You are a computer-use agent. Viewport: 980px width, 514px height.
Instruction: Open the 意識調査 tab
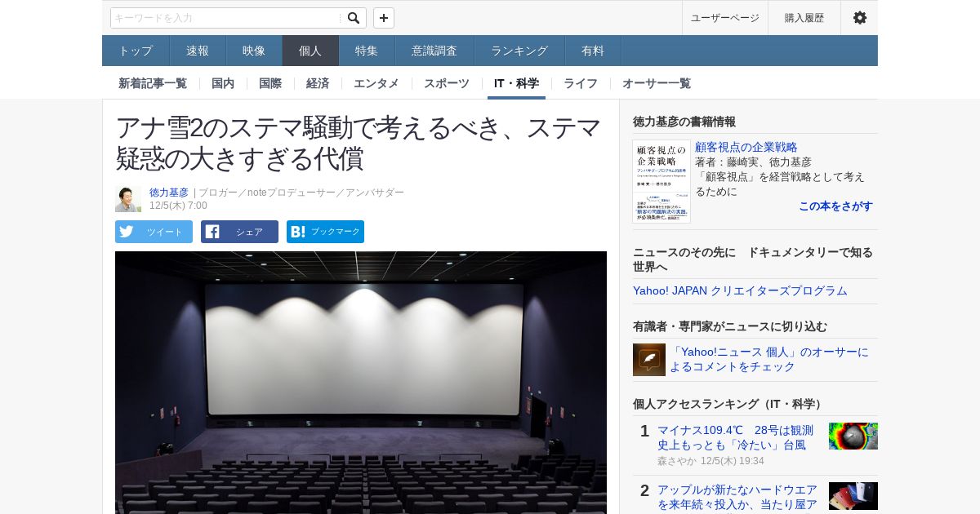[434, 51]
